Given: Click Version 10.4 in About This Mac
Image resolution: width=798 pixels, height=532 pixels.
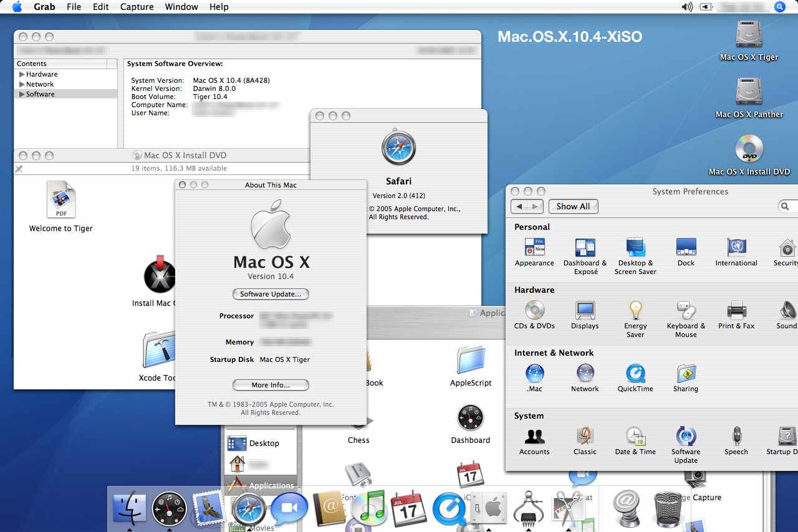Looking at the screenshot, I should 271,277.
